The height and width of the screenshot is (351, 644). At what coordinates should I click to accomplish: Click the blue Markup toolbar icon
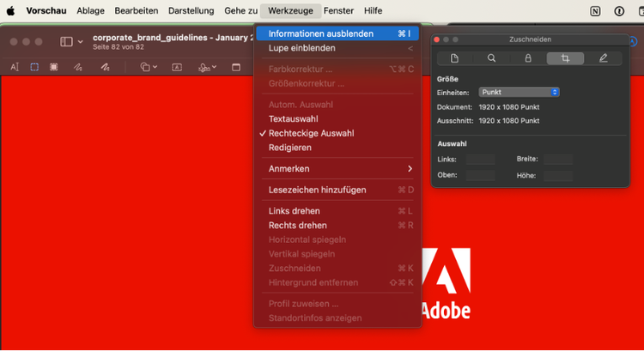[x=633, y=41]
